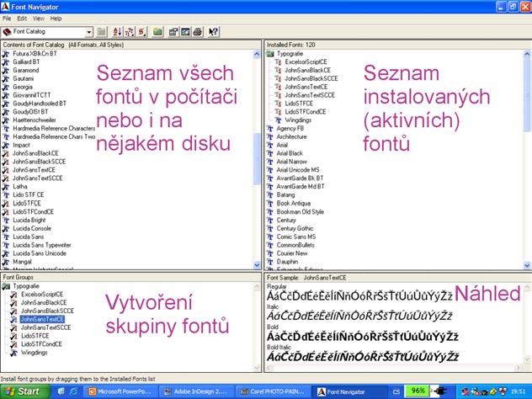Select LidoSTFCE in Font Groups
Image resolution: width=532 pixels, height=399 pixels.
click(35, 336)
